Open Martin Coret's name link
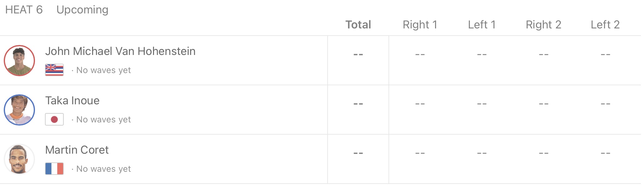Image resolution: width=644 pixels, height=188 pixels. pos(77,150)
